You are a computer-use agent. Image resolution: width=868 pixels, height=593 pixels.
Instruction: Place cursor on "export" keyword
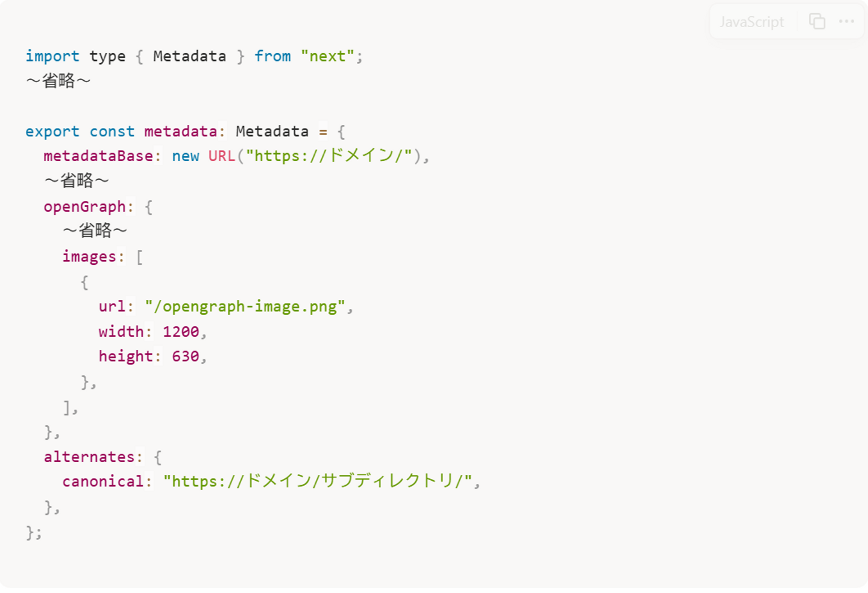tap(52, 132)
